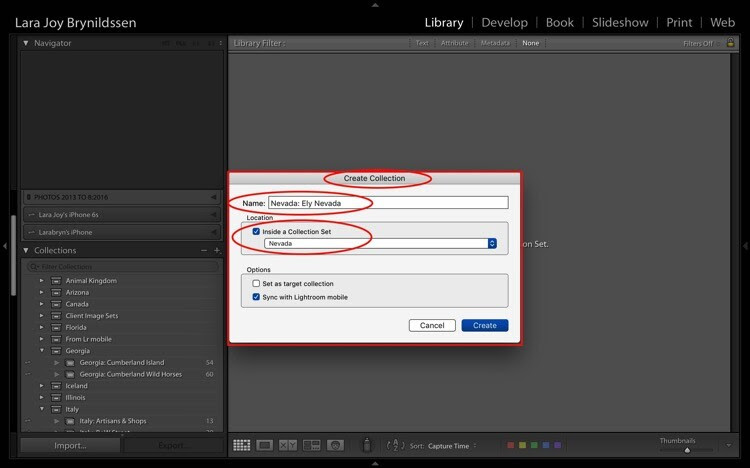750x468 pixels.
Task: Select Metadata library filter
Action: 495,43
